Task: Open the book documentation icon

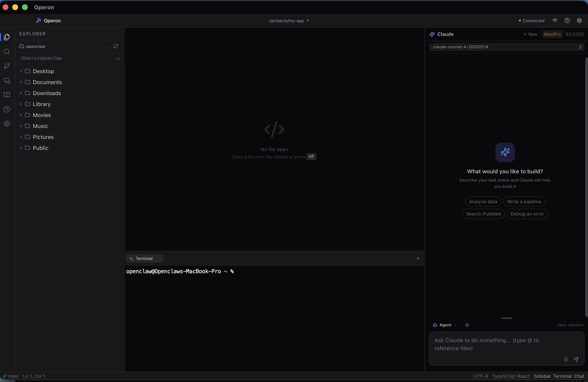Action: coord(7,95)
